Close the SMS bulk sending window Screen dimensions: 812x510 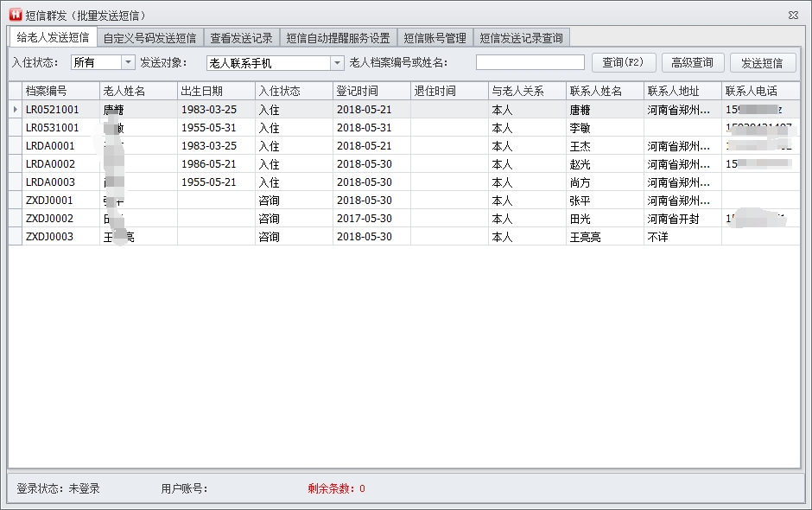(793, 16)
